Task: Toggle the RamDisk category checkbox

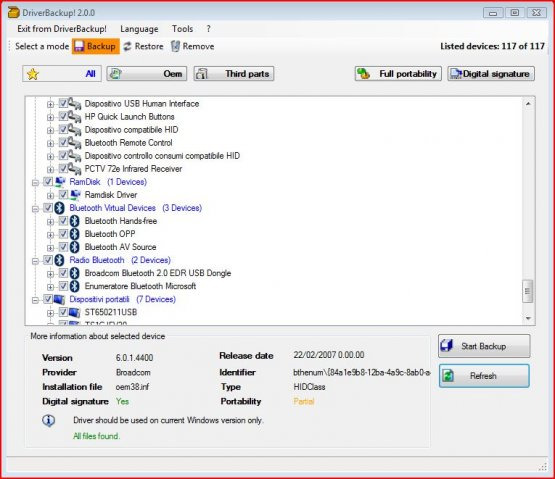Action: 48,182
